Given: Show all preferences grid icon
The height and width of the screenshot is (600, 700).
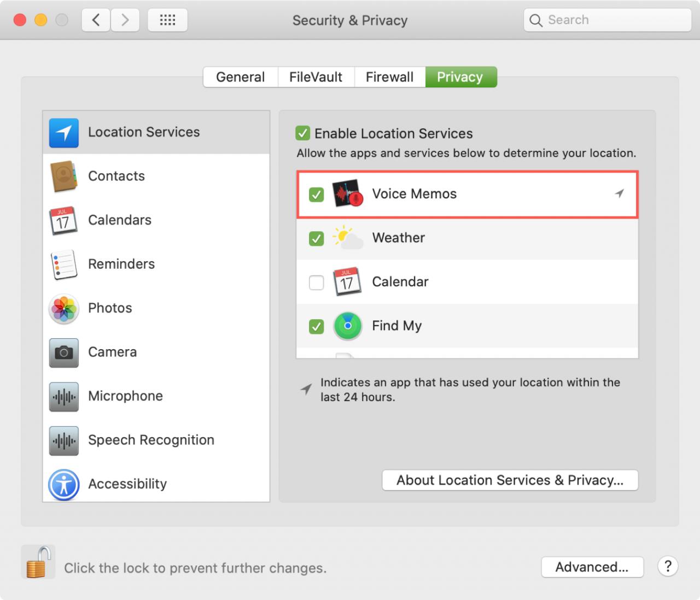Looking at the screenshot, I should tap(167, 20).
